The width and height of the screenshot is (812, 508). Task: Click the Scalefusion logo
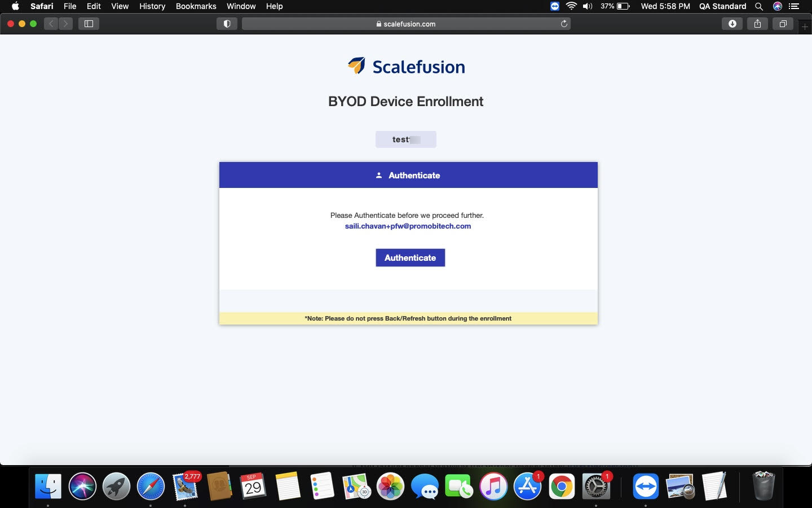tap(406, 67)
